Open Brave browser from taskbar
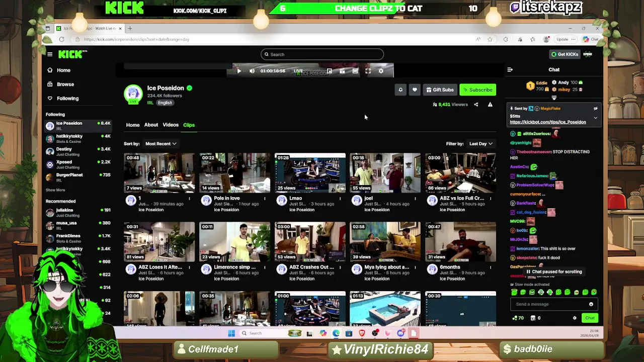The height and width of the screenshot is (362, 644). (362, 333)
